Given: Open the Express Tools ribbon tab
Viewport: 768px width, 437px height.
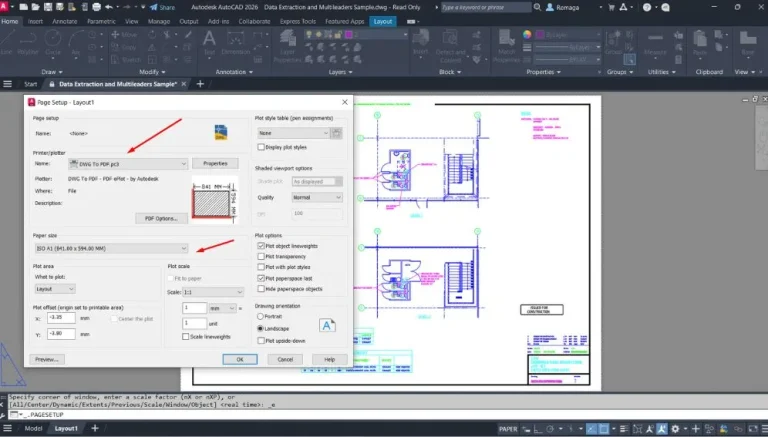Looking at the screenshot, I should (x=298, y=22).
